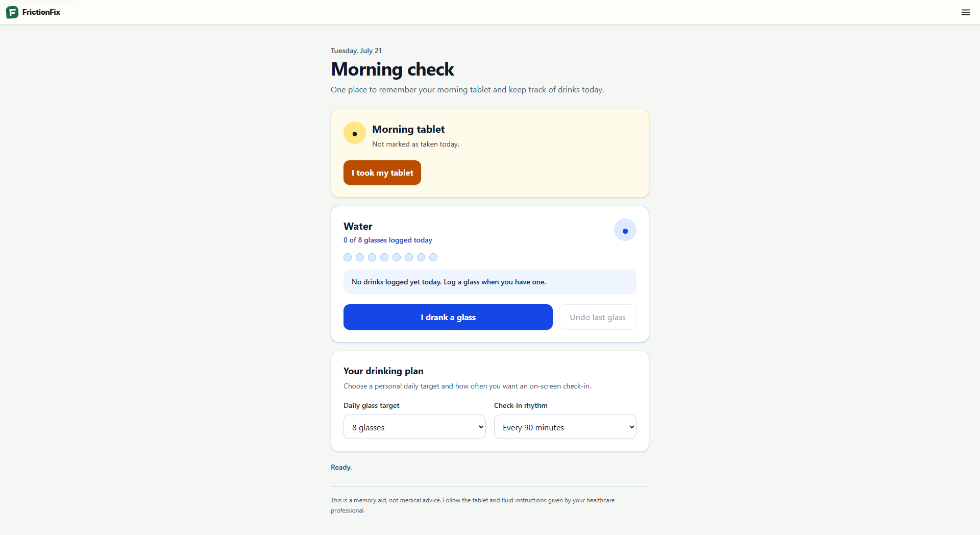The width and height of the screenshot is (980, 535).
Task: Click the FrictionFix brand name
Action: point(41,12)
